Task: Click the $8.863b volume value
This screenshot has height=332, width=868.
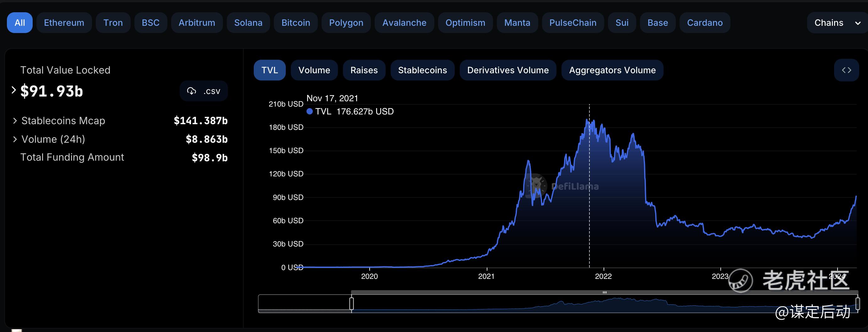Action: [207, 139]
